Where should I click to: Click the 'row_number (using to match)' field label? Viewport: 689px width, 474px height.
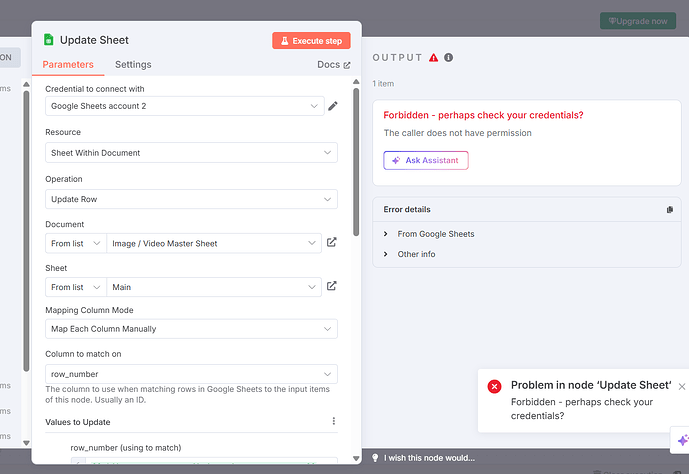tap(126, 448)
